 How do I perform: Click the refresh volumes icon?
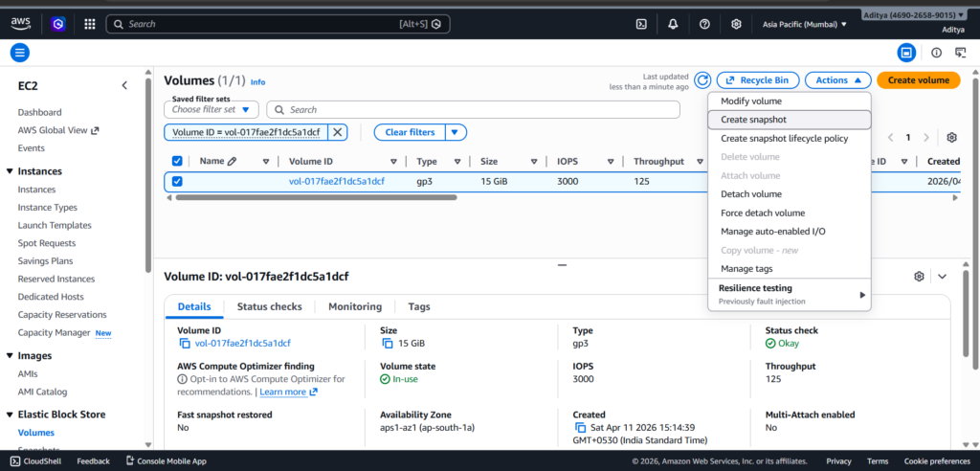[702, 80]
